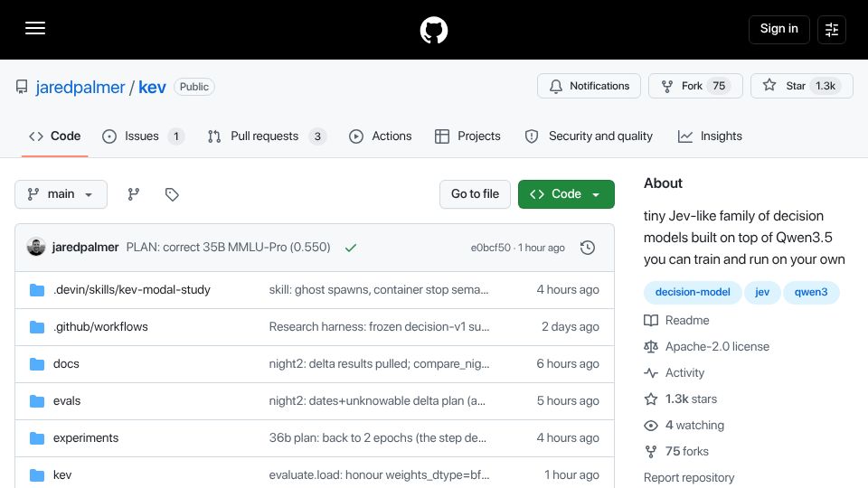The width and height of the screenshot is (868, 488).
Task: Open the Security and quality tab
Action: (589, 136)
